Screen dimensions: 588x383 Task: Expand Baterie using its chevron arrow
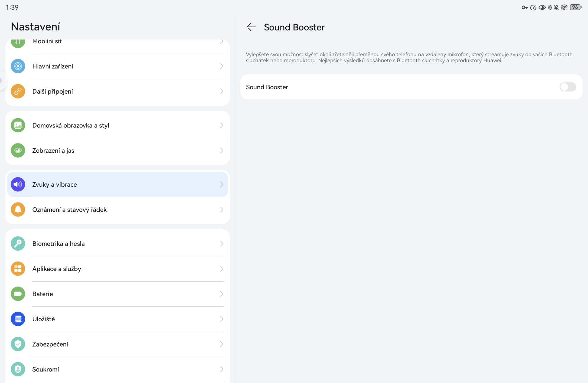pyautogui.click(x=221, y=294)
